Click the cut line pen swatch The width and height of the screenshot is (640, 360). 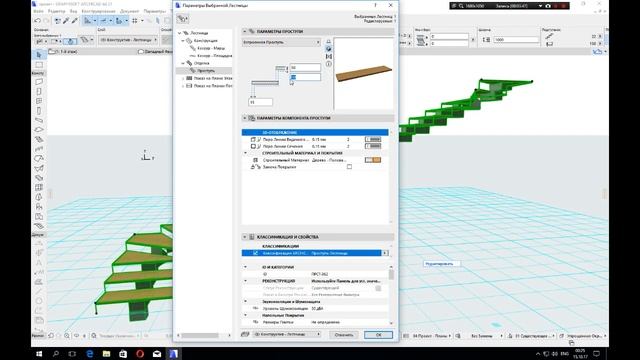[x=373, y=146]
